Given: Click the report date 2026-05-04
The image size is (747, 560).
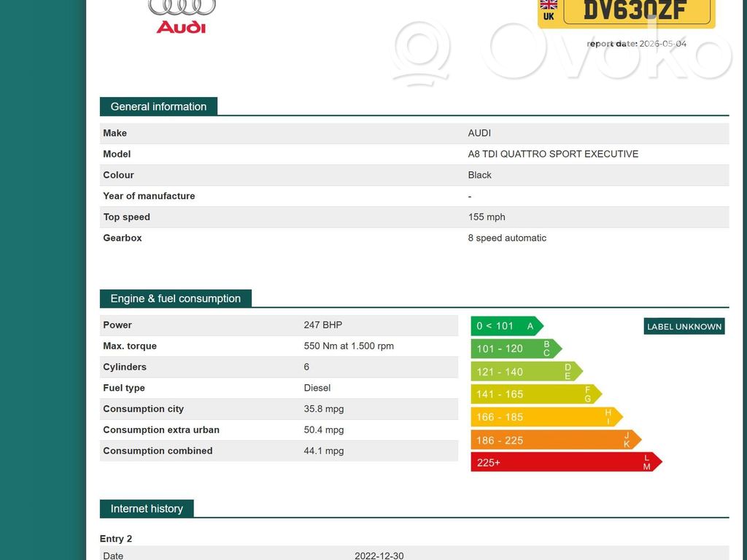Looking at the screenshot, I should (x=636, y=44).
